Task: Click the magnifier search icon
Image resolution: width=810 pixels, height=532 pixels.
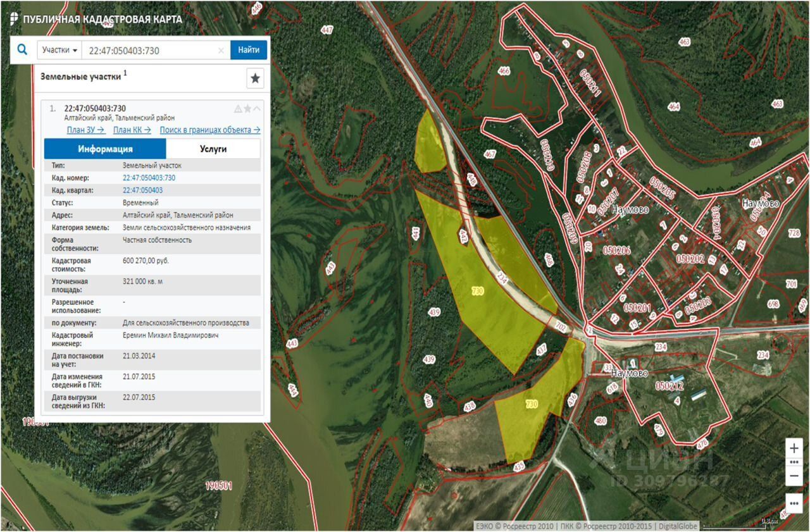Action: coord(23,49)
